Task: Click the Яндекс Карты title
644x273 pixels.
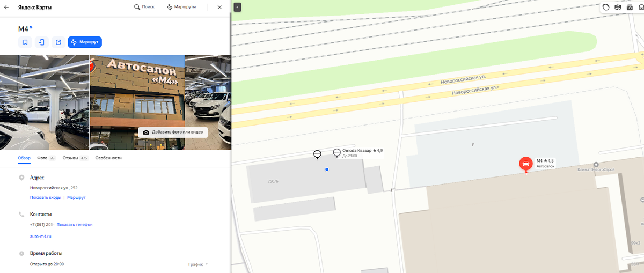Action: 36,7
